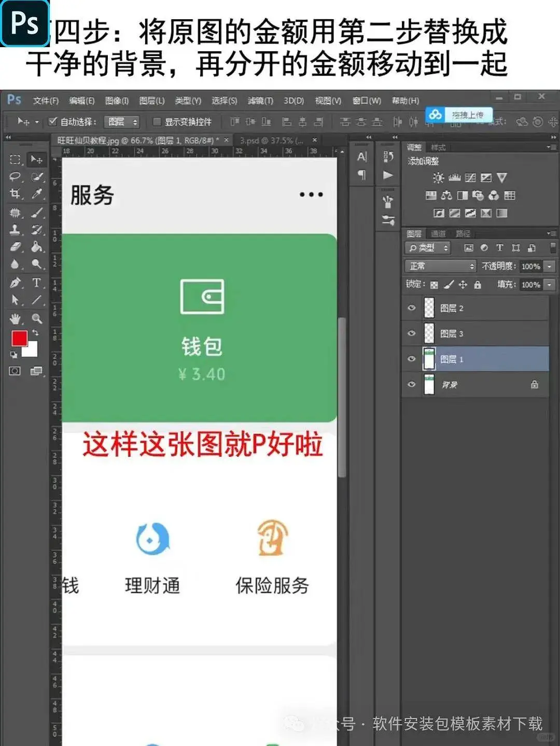The image size is (560, 746).
Task: Open the 文件(F) menu
Action: click(46, 101)
